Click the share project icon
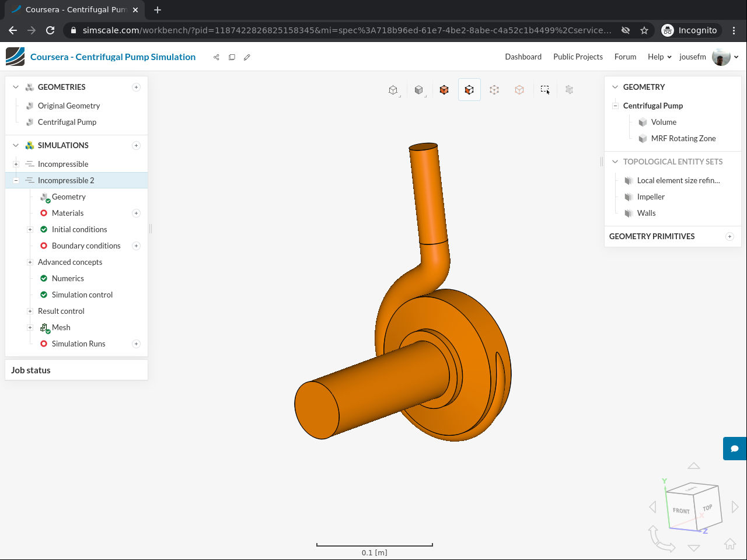This screenshot has height=560, width=747. pos(217,57)
